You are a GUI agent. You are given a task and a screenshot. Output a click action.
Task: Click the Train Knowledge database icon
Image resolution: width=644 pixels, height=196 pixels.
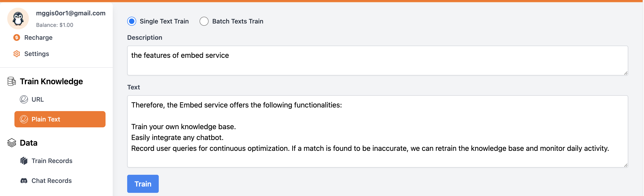point(11,81)
